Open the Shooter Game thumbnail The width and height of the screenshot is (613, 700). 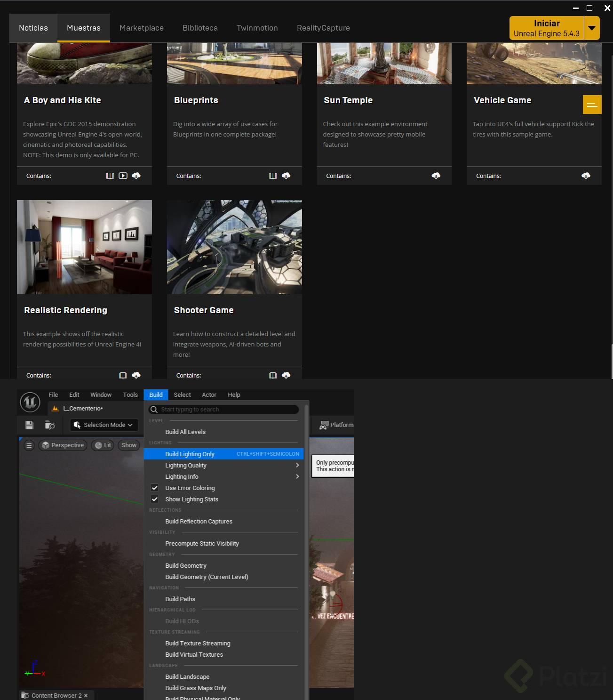tap(234, 247)
